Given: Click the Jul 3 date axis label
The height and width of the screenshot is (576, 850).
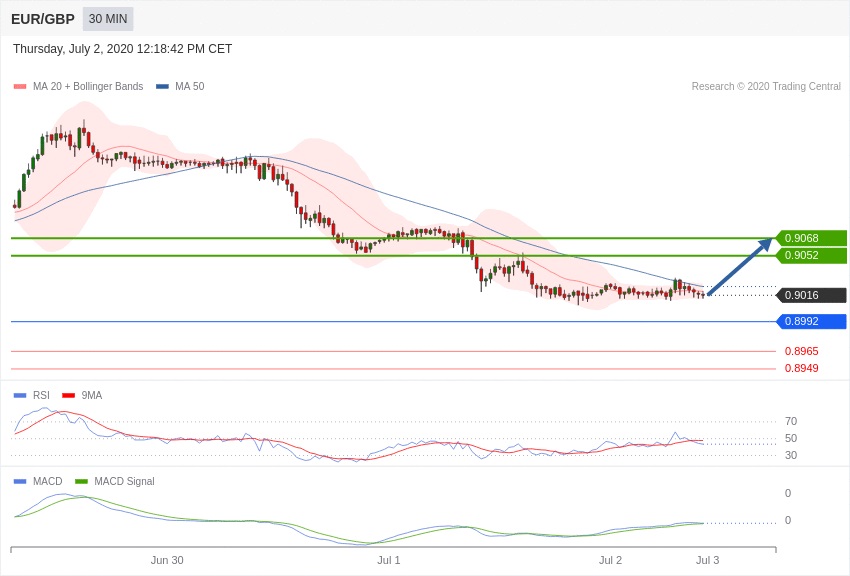Looking at the screenshot, I should (x=707, y=560).
